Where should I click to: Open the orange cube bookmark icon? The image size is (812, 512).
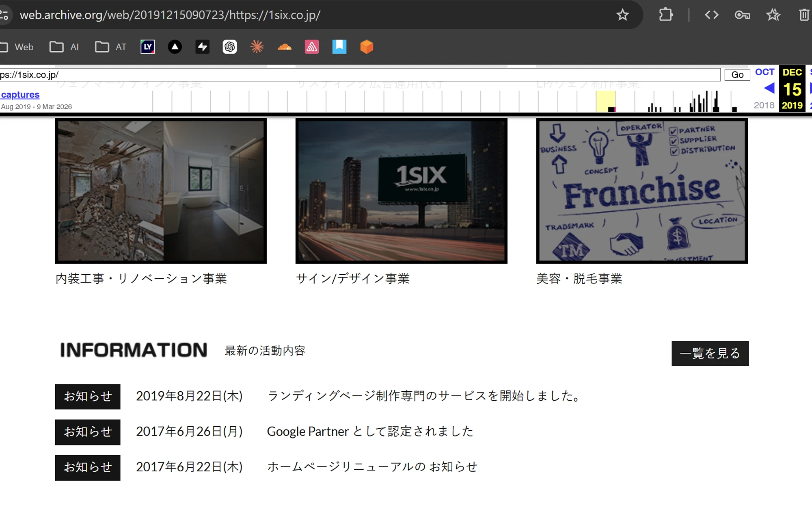pyautogui.click(x=367, y=47)
